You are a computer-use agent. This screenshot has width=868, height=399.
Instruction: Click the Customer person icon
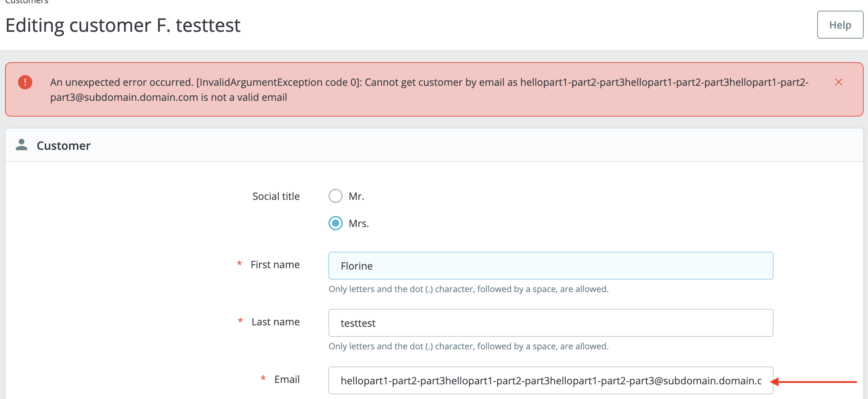[21, 145]
